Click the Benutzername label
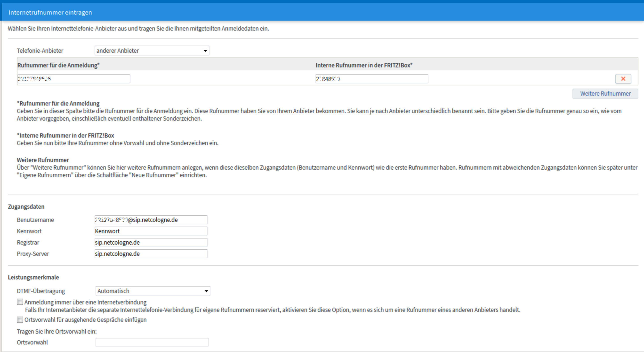Viewport: 644px width, 352px height. click(36, 220)
